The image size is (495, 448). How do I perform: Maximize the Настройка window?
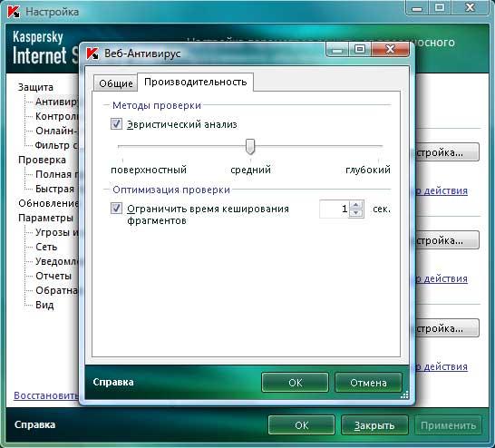click(440, 7)
